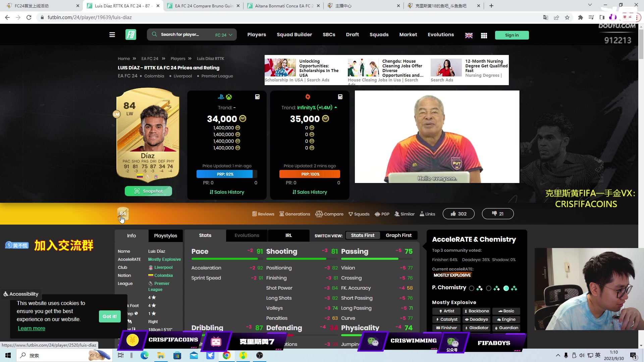The image size is (644, 362).
Task: Click the FUTBIN green logo icon
Action: click(x=131, y=35)
